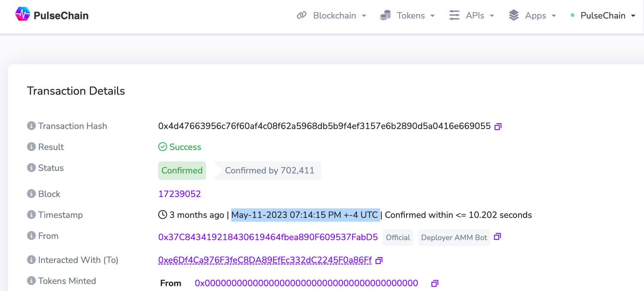The height and width of the screenshot is (291, 644).
Task: Click the Official tag badge
Action: click(x=398, y=237)
